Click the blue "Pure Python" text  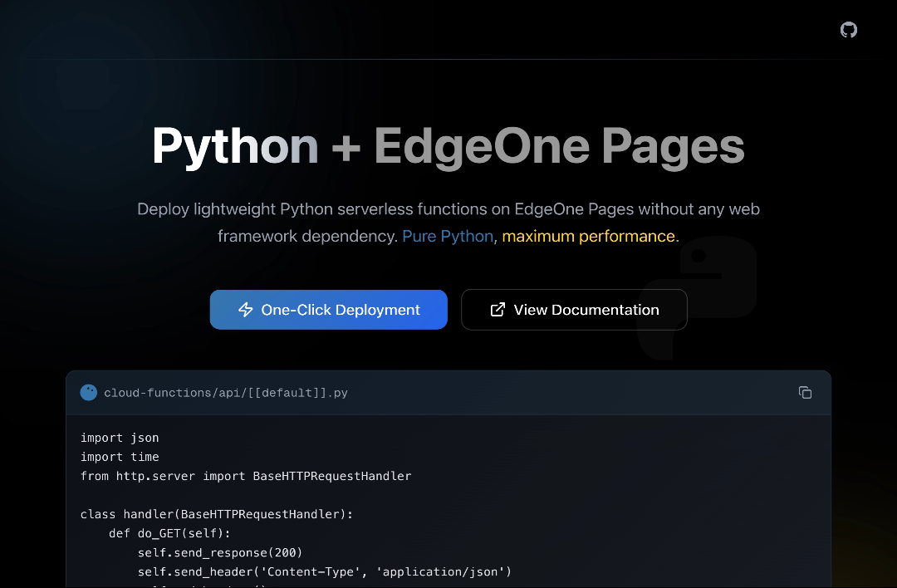click(x=448, y=236)
